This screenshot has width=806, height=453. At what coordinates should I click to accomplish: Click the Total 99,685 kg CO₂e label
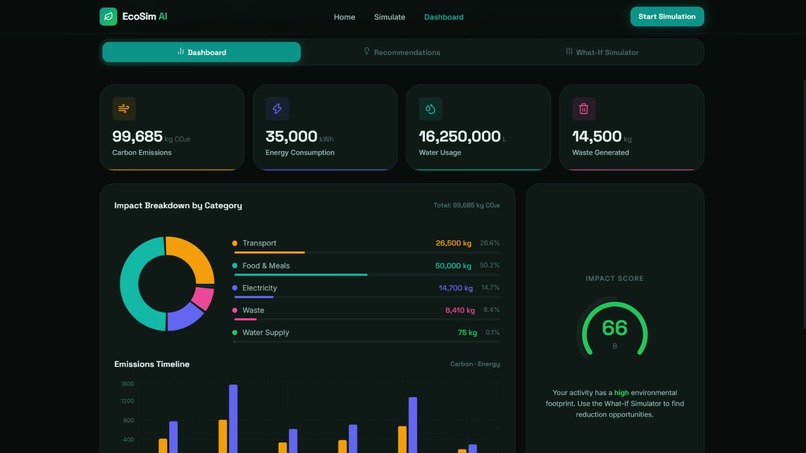point(467,205)
